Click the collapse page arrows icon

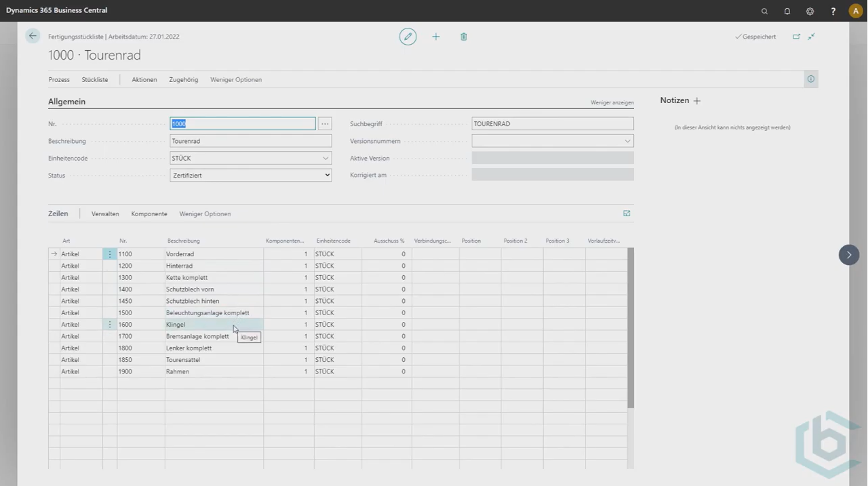[811, 37]
